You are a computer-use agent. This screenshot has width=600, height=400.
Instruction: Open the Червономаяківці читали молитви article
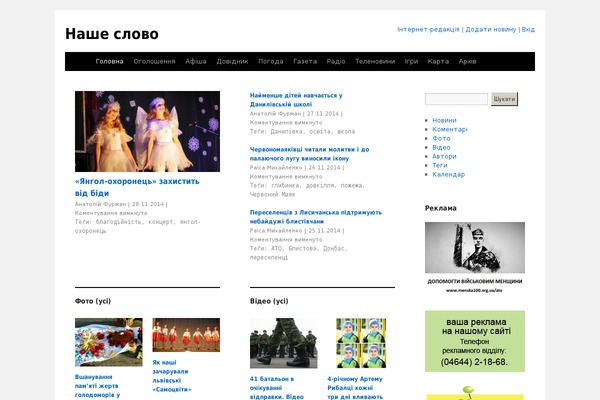(309, 154)
